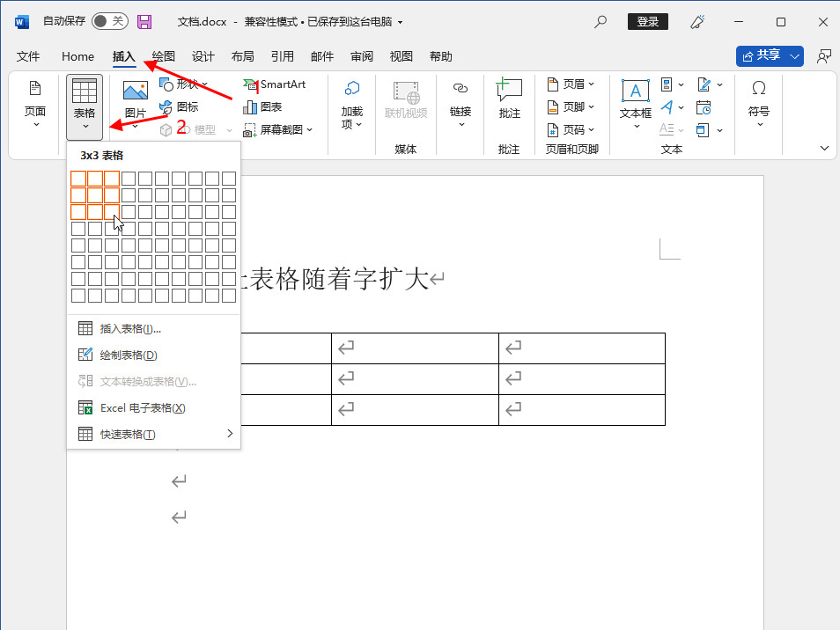840x630 pixels.
Task: Open the 帮助 tab
Action: [441, 56]
